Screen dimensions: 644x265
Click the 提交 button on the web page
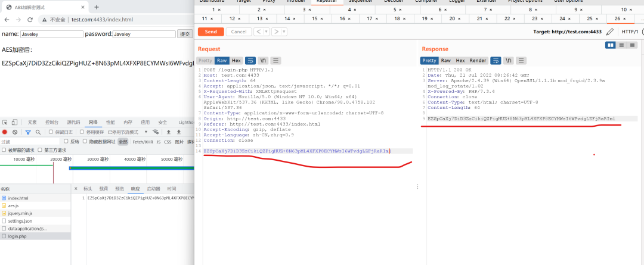(185, 35)
